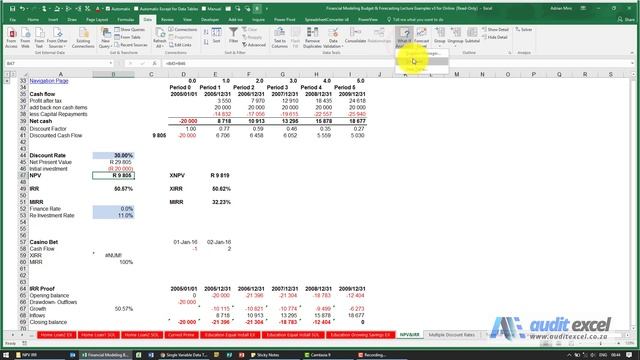Open From Other Sources dropdown
This screenshot has width=640, height=360.
(57, 38)
